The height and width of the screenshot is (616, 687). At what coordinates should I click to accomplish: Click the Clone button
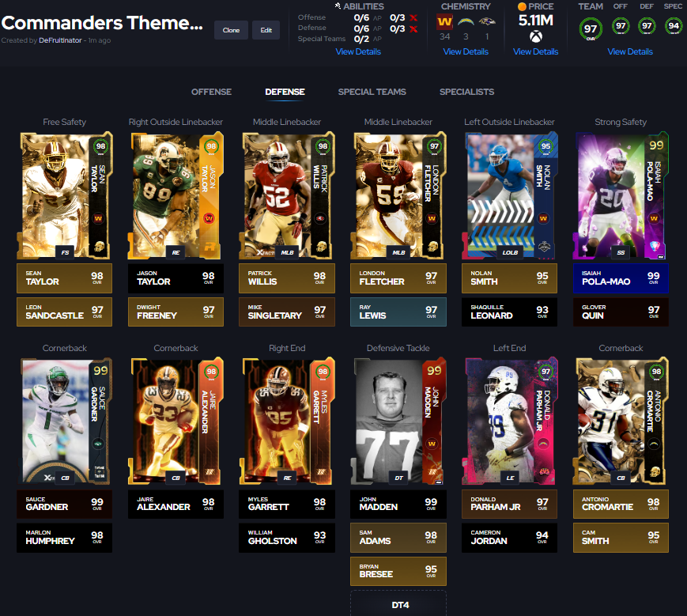tap(231, 29)
